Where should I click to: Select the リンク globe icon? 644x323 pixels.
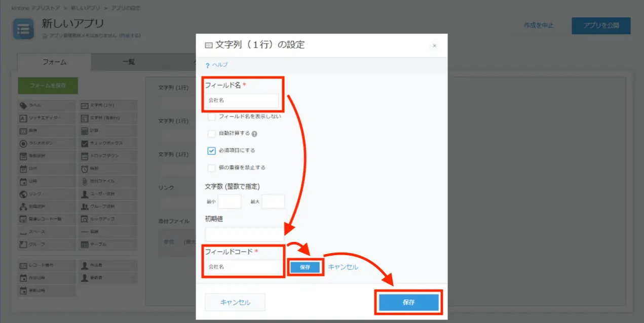pyautogui.click(x=23, y=194)
